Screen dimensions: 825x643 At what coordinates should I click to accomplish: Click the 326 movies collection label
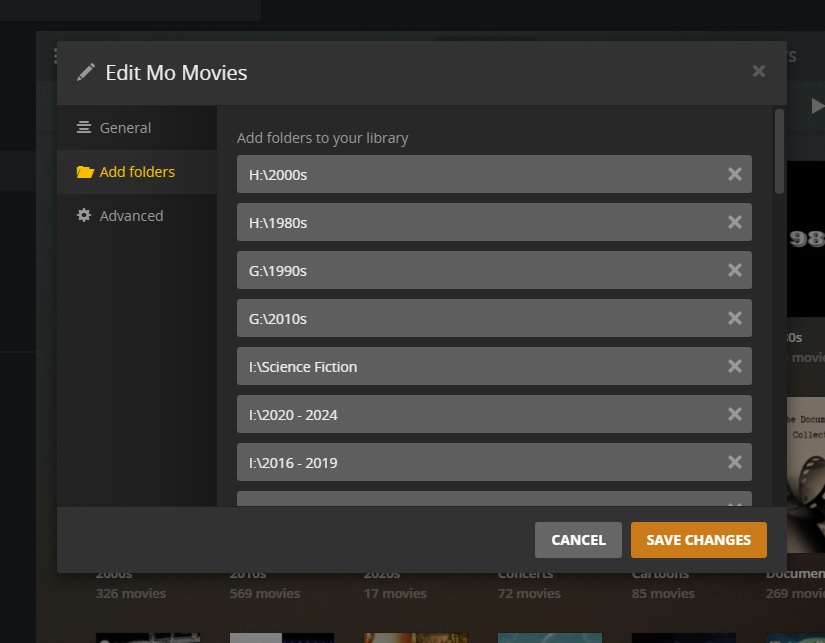[x=130, y=594]
